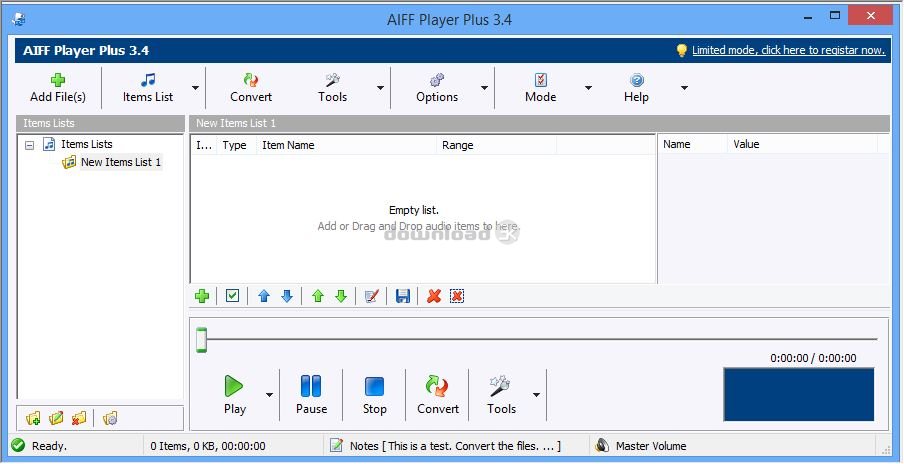Minimize the AIFF Player Plus window
Image resolution: width=904 pixels, height=464 pixels.
(x=808, y=16)
